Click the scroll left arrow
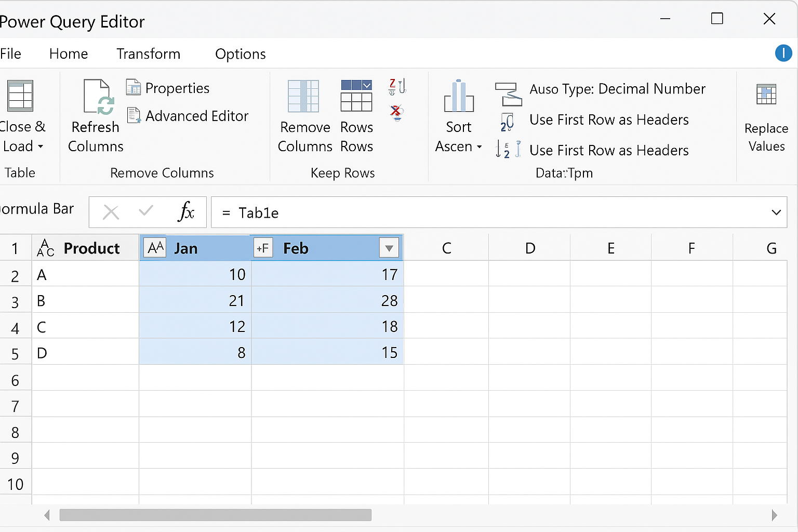 (x=47, y=515)
